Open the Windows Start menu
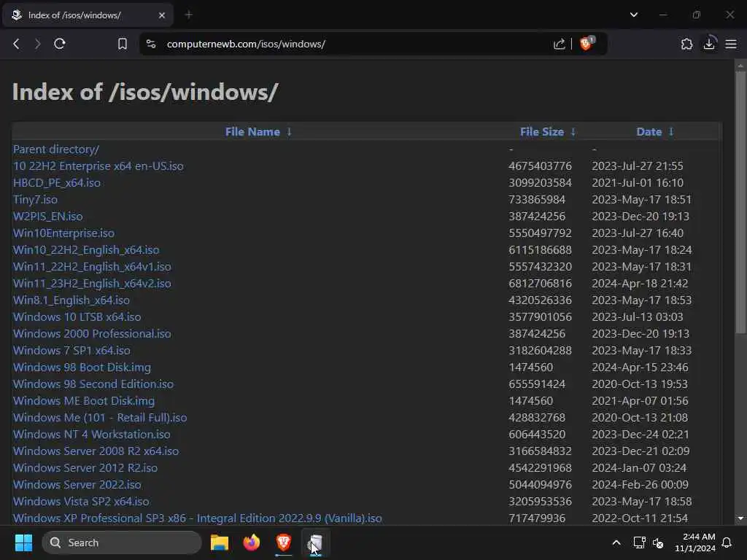 tap(23, 542)
